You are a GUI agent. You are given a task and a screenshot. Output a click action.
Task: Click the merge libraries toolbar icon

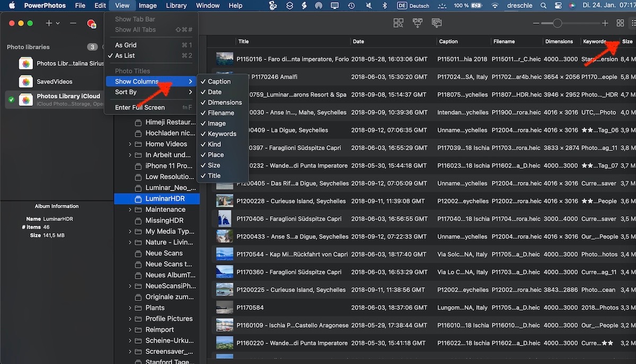(418, 23)
